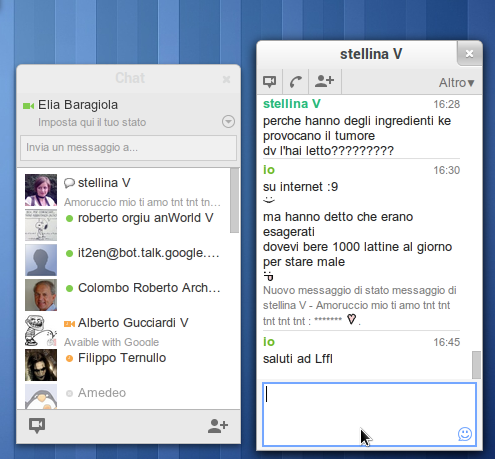
Task: Click the it2en bot default silhouette avatar
Action: pos(41,260)
